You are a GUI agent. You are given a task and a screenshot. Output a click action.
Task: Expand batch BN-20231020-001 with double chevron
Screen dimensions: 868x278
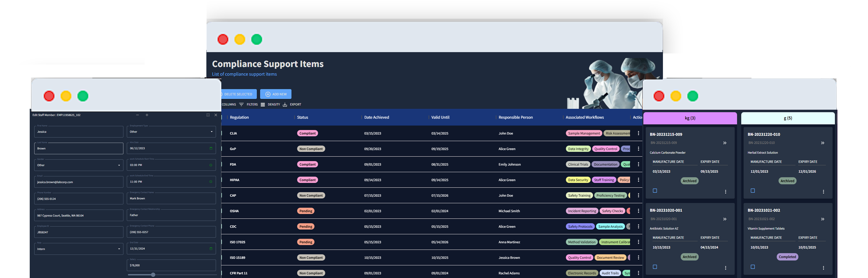[x=725, y=219]
